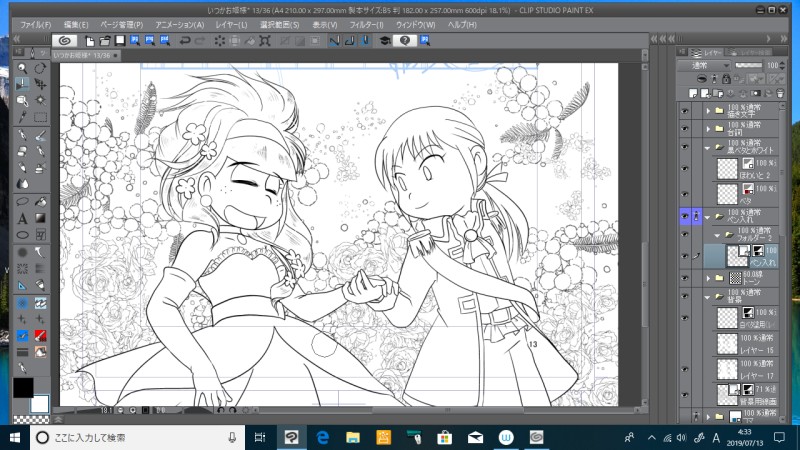Select the Gradient tool

40,218
